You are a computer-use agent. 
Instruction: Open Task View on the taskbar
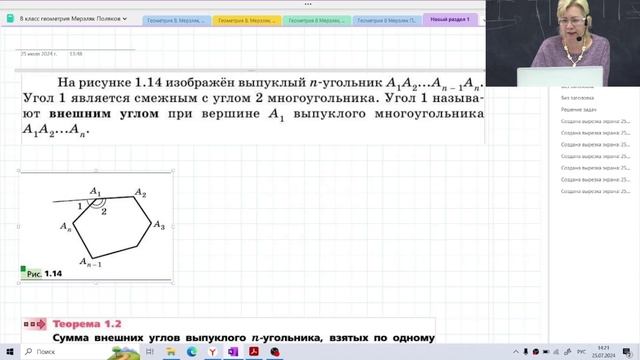tap(150, 351)
